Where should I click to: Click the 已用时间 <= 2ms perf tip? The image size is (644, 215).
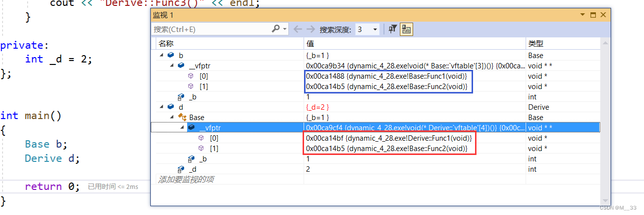[113, 187]
